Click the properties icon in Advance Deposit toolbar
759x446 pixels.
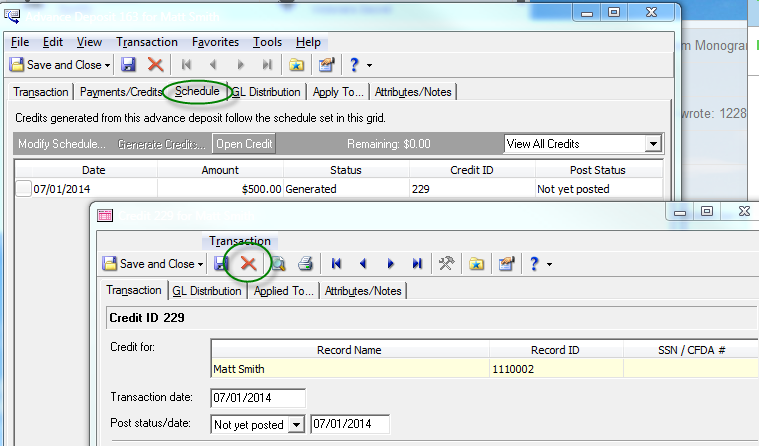click(x=327, y=64)
